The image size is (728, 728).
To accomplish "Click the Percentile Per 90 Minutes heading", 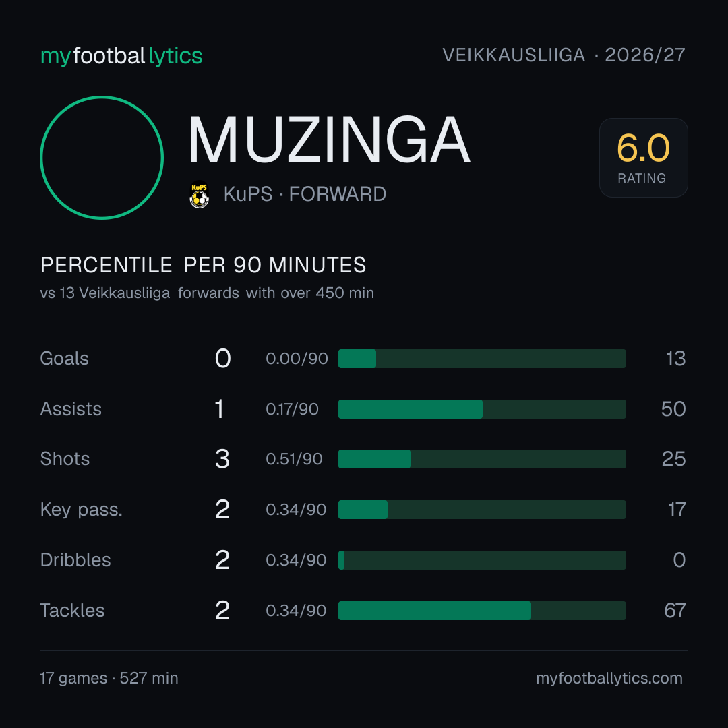I will point(204,265).
